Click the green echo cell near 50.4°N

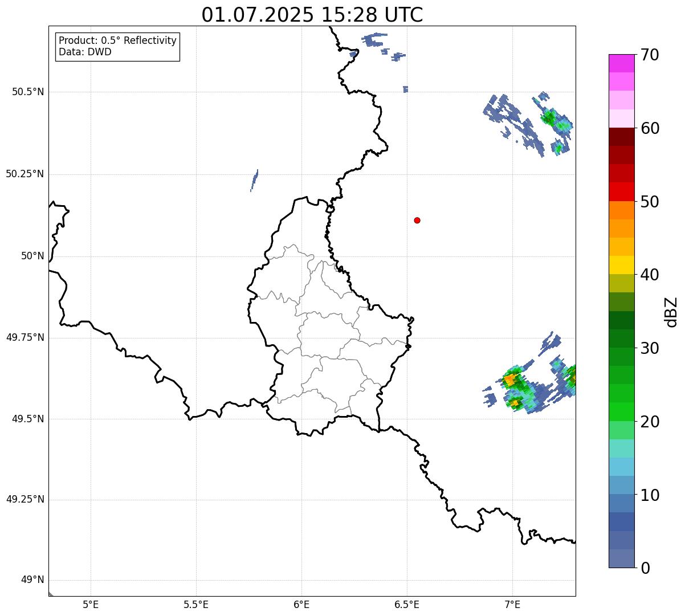pyautogui.click(x=549, y=118)
